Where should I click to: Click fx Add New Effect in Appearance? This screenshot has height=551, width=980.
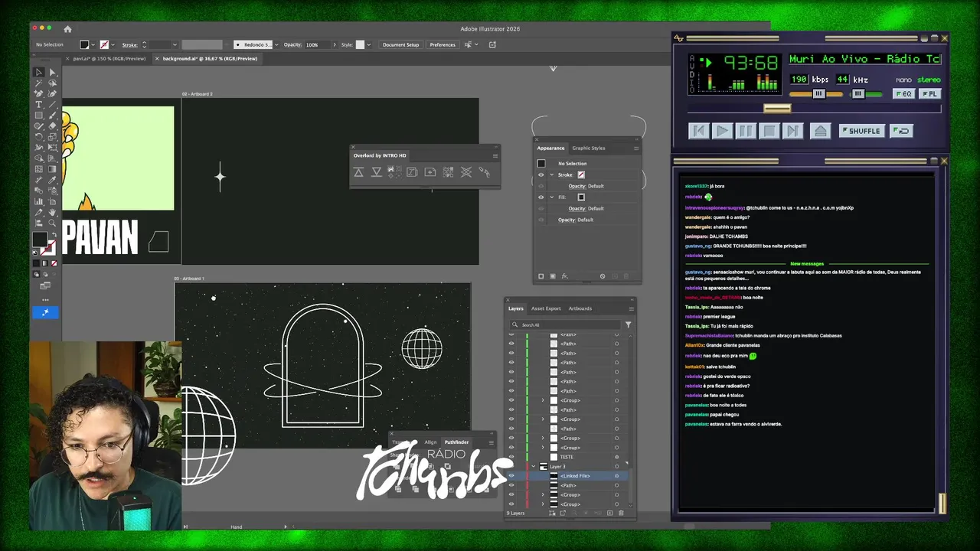coord(564,276)
